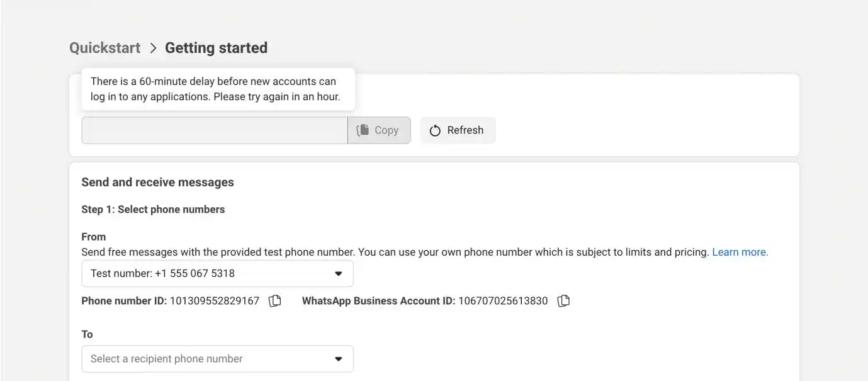Go back to Quickstart in the breadcrumb

coord(104,48)
